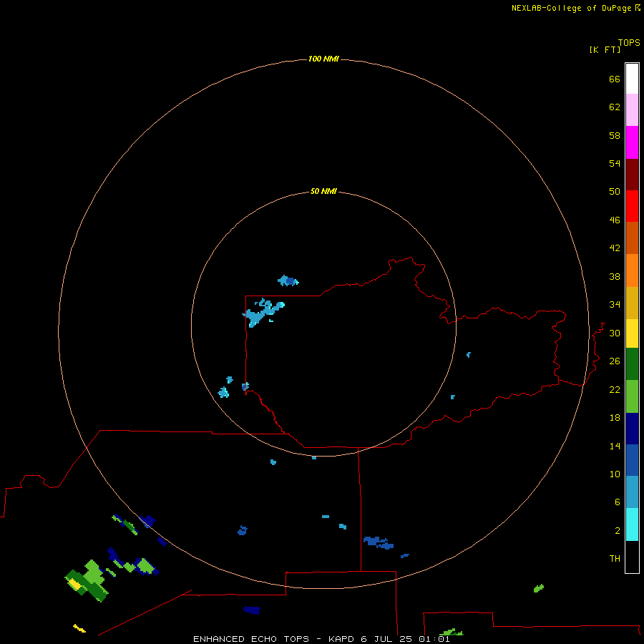The width and height of the screenshot is (644, 644).
Task: Click the dark orange 46 kft swatch
Action: click(x=632, y=238)
